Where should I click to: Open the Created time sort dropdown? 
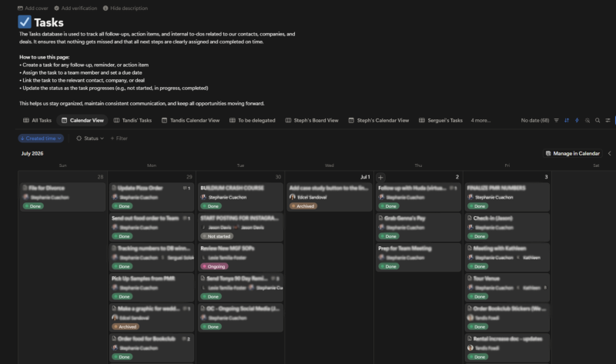[x=41, y=139]
